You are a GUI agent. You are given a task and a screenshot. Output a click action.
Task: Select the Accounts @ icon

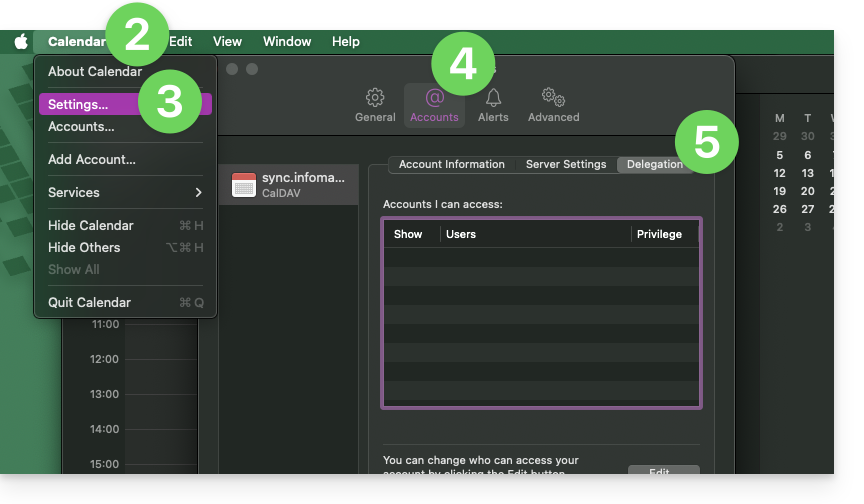click(434, 98)
